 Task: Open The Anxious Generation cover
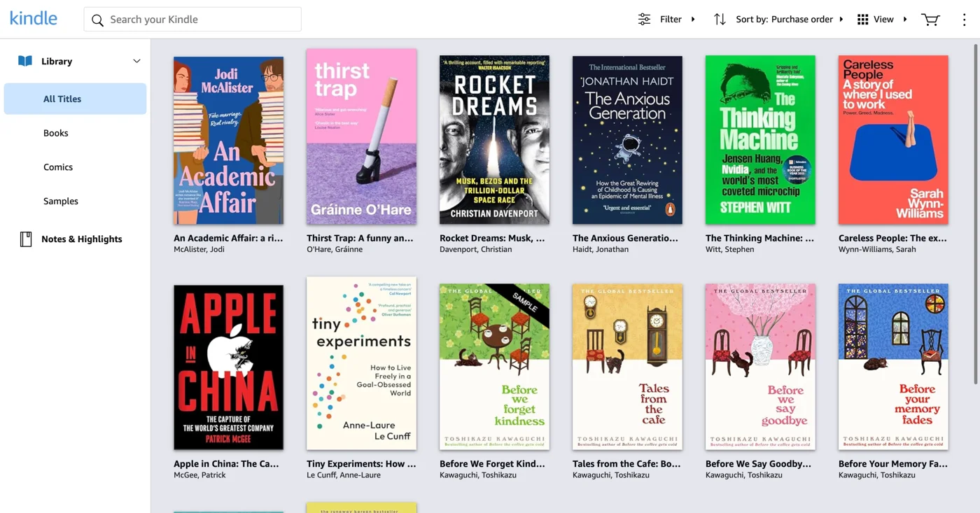pos(627,140)
